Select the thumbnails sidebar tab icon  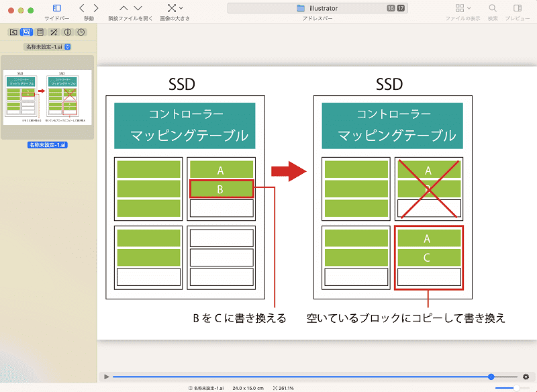tap(26, 32)
